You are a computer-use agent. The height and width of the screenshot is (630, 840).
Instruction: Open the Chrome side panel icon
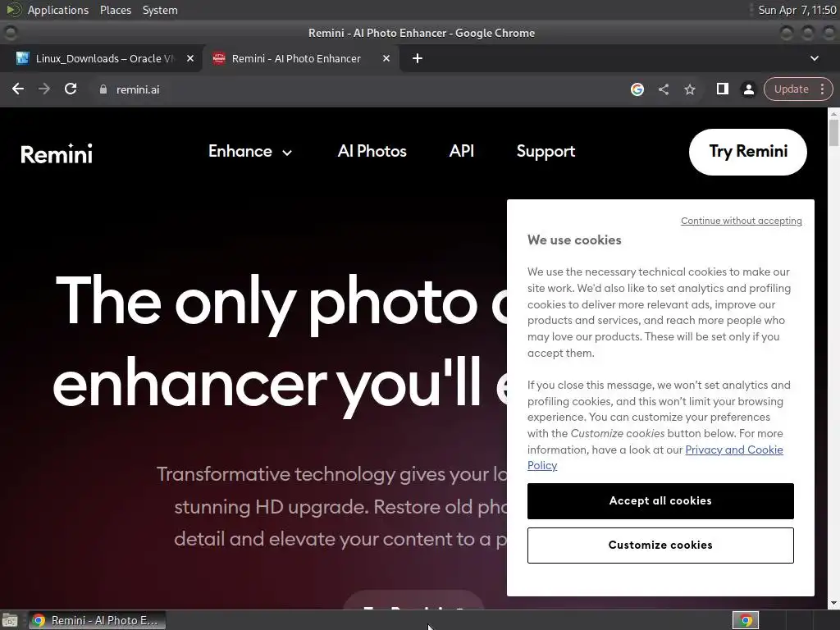(722, 89)
